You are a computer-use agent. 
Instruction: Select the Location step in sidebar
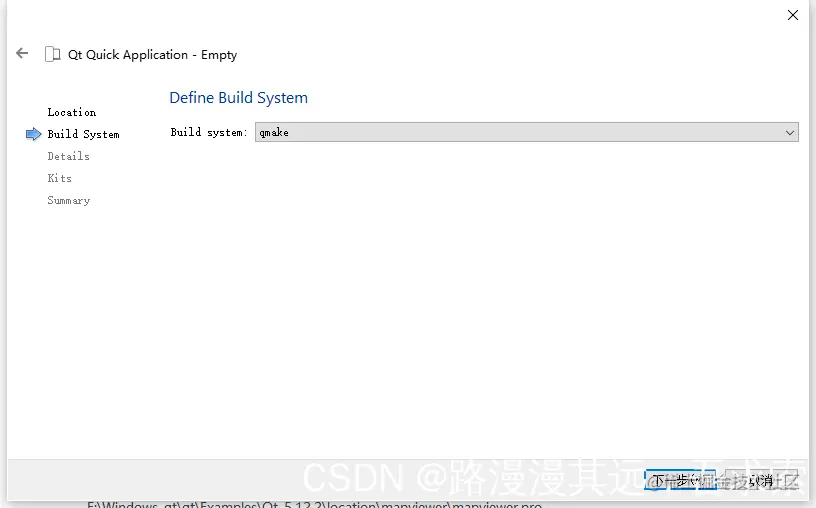tap(72, 112)
